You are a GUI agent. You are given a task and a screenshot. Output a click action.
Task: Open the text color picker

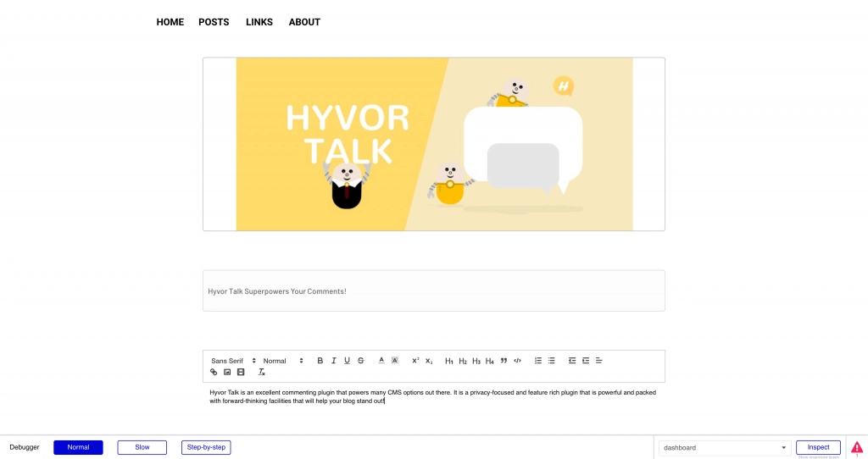[x=381, y=361]
